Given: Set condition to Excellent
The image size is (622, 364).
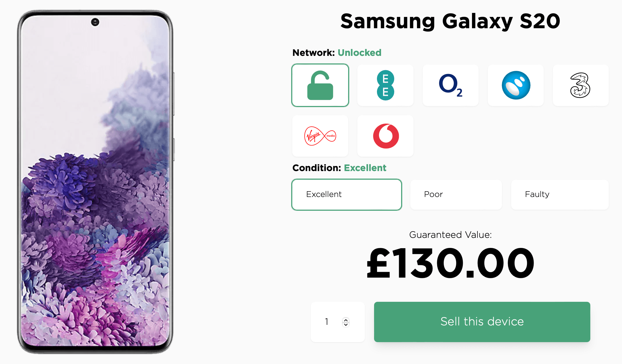Looking at the screenshot, I should 347,195.
